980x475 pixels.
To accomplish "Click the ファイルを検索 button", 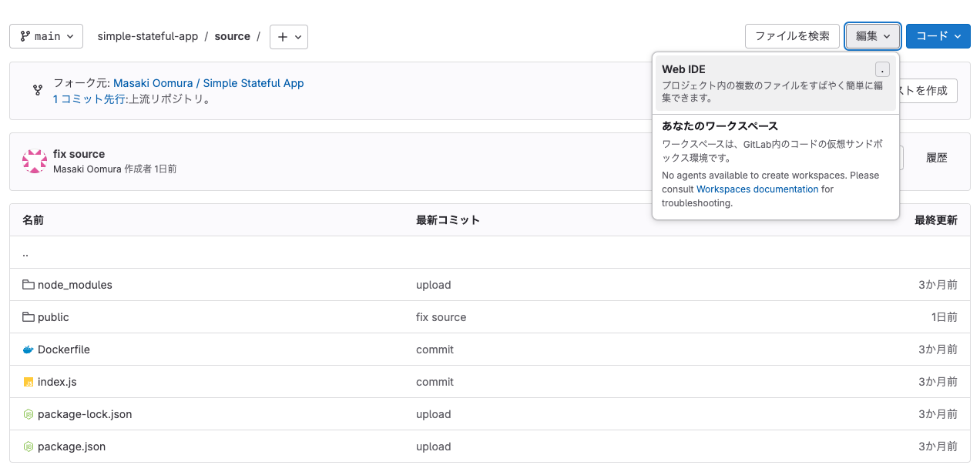I will pyautogui.click(x=792, y=36).
